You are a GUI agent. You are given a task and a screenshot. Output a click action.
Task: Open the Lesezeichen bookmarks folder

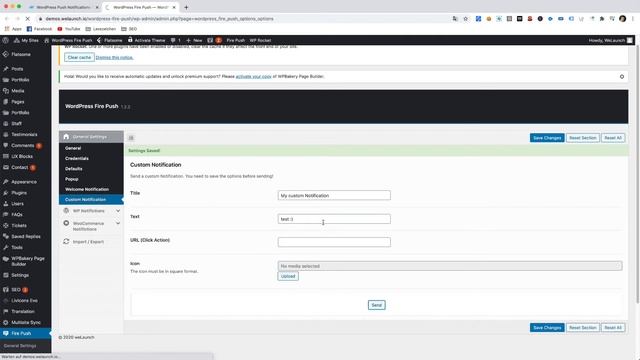tap(100, 29)
